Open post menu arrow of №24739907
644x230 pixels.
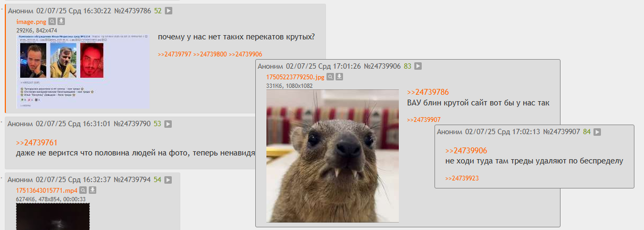[597, 132]
